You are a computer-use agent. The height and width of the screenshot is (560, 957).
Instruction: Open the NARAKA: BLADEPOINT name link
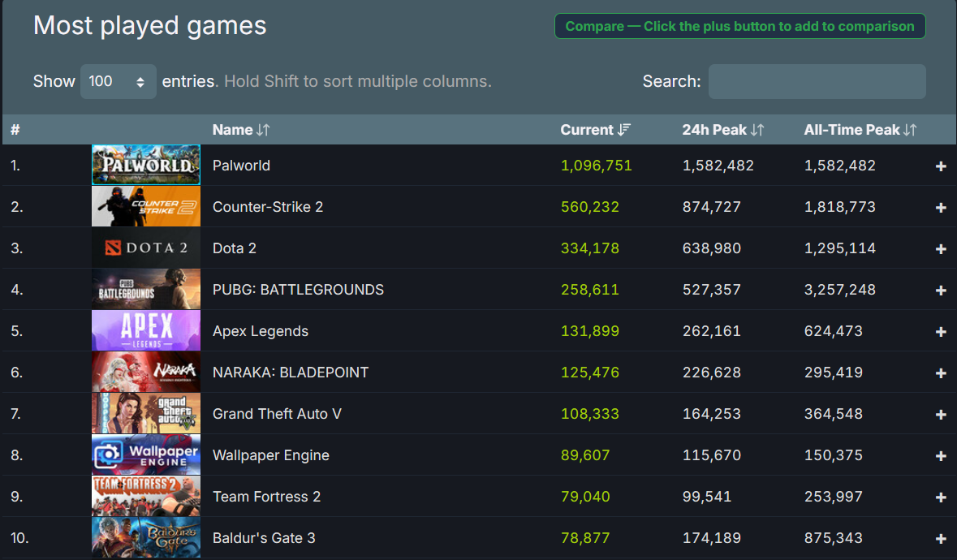[291, 373]
